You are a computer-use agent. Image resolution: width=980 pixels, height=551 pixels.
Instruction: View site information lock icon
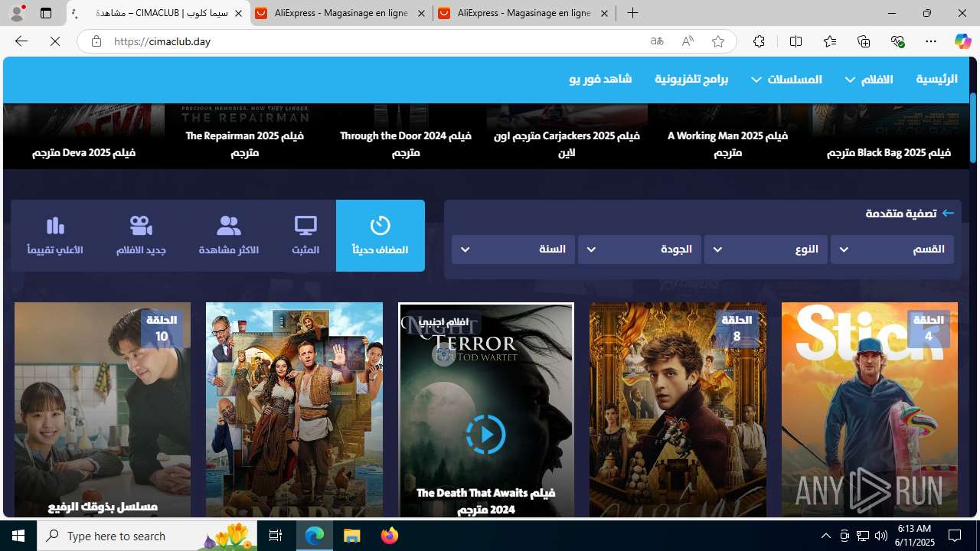[x=96, y=41]
